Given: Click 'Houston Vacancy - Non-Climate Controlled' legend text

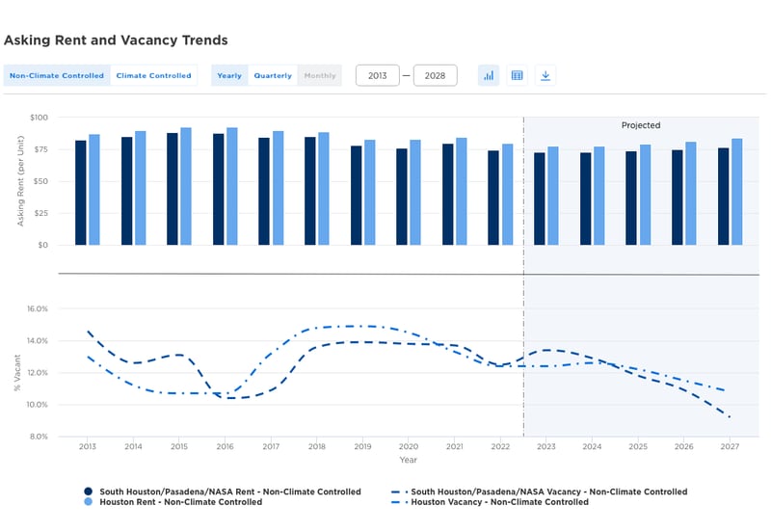Looking at the screenshot, I should pyautogui.click(x=499, y=502).
